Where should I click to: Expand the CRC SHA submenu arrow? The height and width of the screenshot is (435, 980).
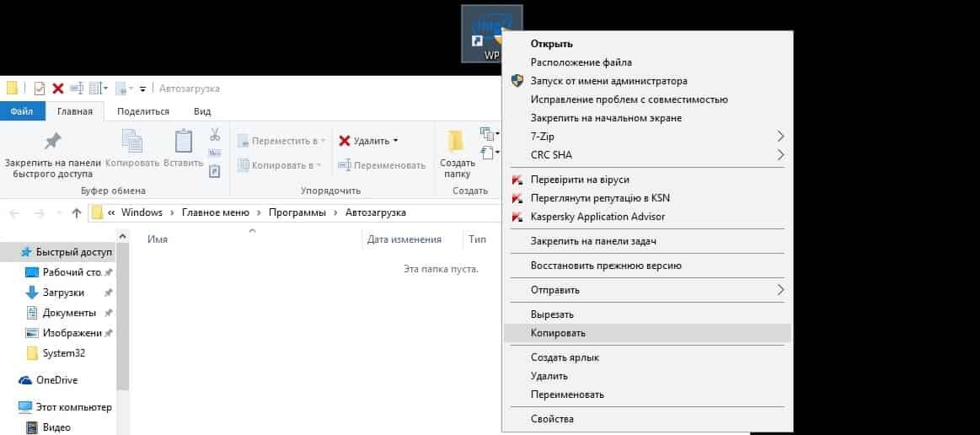click(779, 154)
